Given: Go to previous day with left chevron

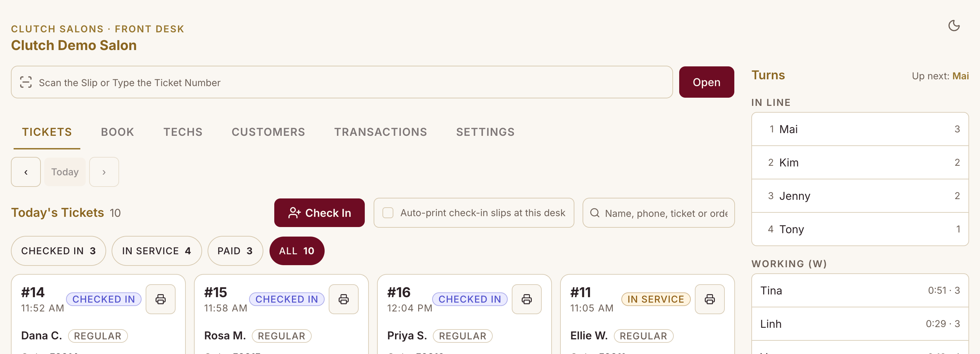Looking at the screenshot, I should tap(26, 172).
